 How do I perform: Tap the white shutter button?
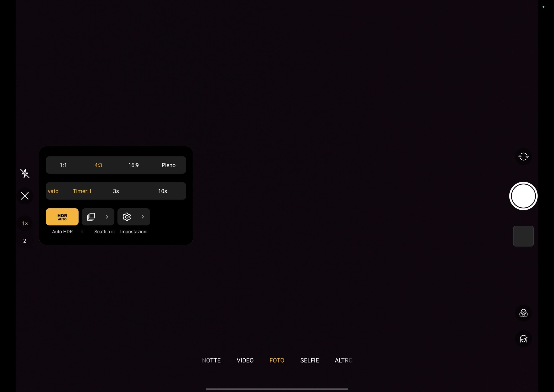pyautogui.click(x=523, y=196)
